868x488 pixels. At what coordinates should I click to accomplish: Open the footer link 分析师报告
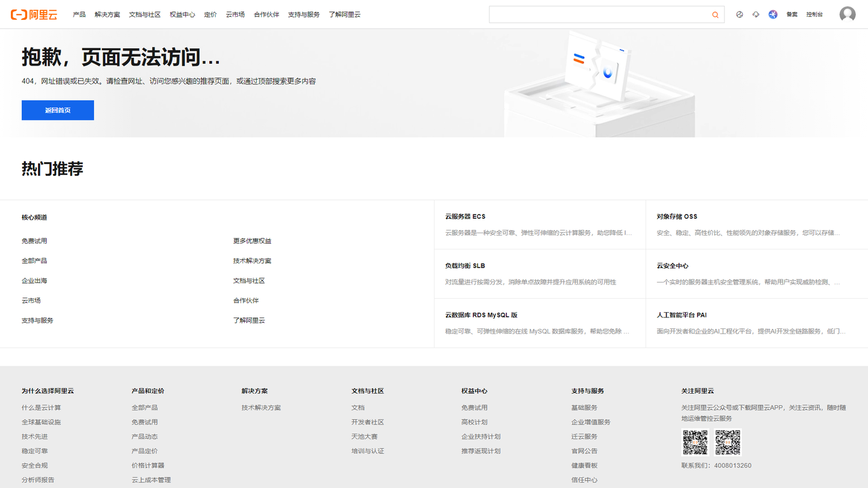(x=38, y=480)
